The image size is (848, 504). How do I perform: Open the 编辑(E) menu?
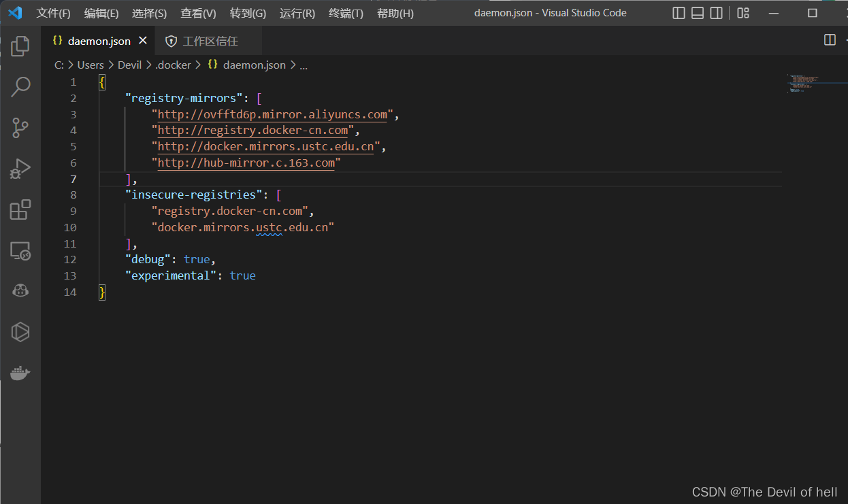(x=101, y=14)
